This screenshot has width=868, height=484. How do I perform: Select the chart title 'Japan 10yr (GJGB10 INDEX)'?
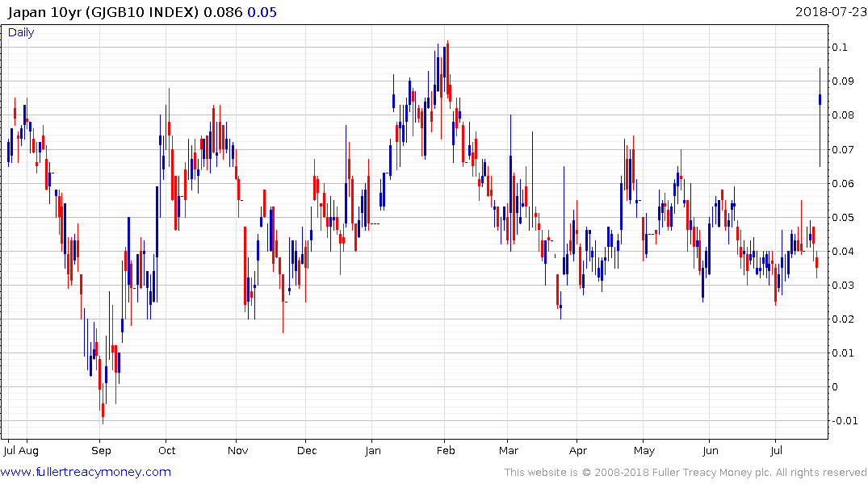[x=103, y=12]
